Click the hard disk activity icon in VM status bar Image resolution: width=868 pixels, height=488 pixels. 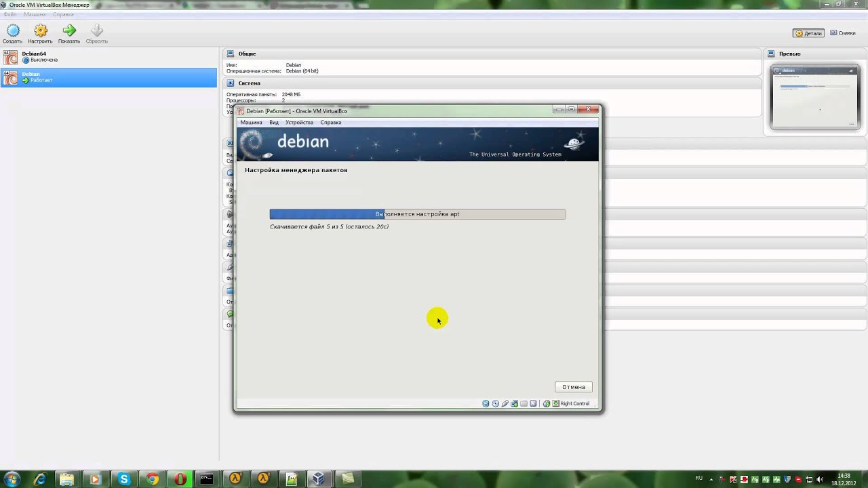(x=486, y=403)
